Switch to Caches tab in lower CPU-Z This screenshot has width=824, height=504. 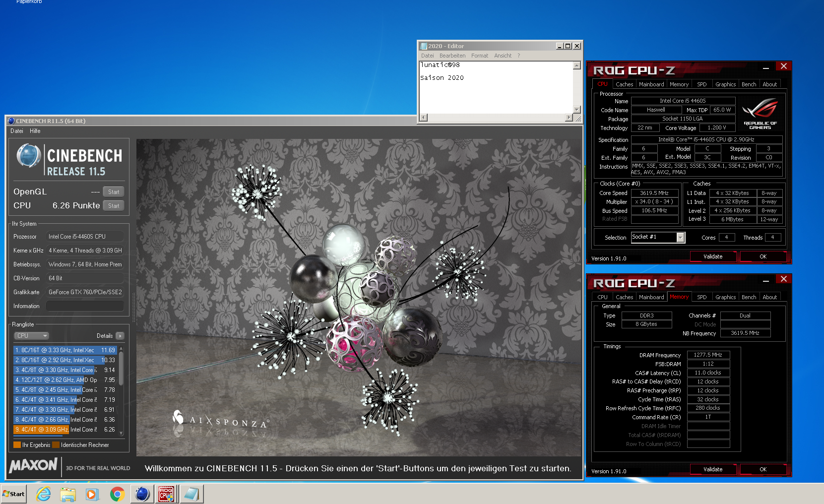[624, 297]
